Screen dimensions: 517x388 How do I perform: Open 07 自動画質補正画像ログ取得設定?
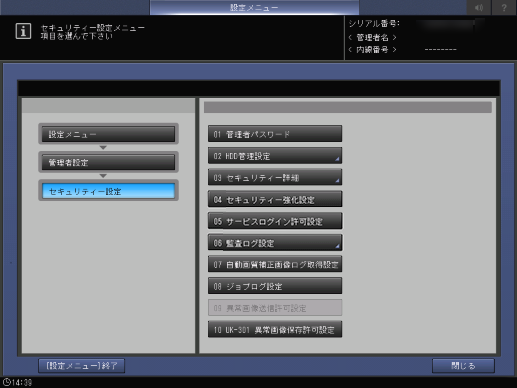tap(275, 264)
